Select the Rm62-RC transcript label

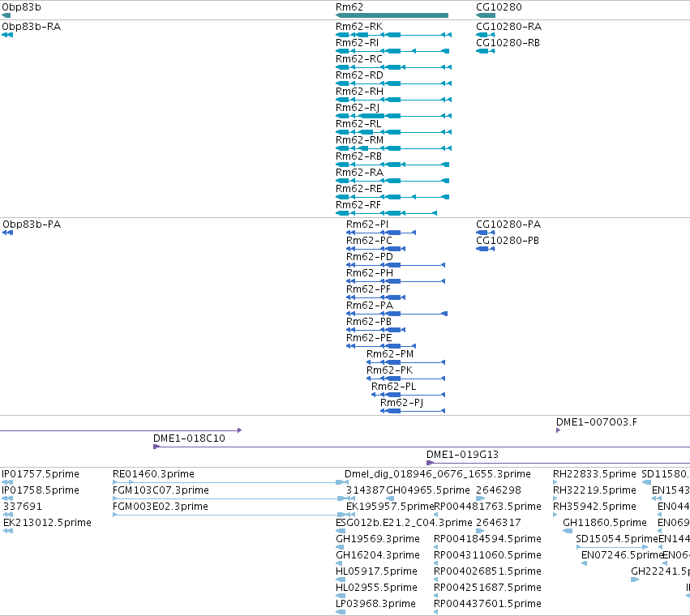[x=359, y=59]
